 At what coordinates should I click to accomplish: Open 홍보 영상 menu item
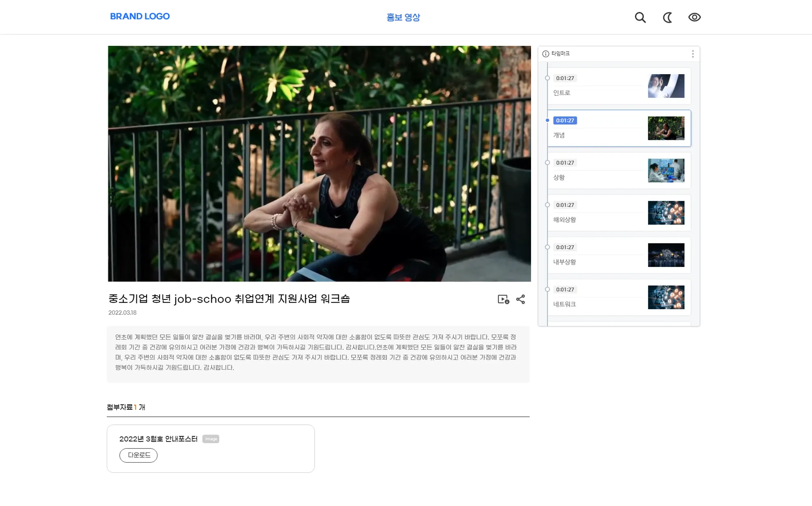(x=403, y=17)
